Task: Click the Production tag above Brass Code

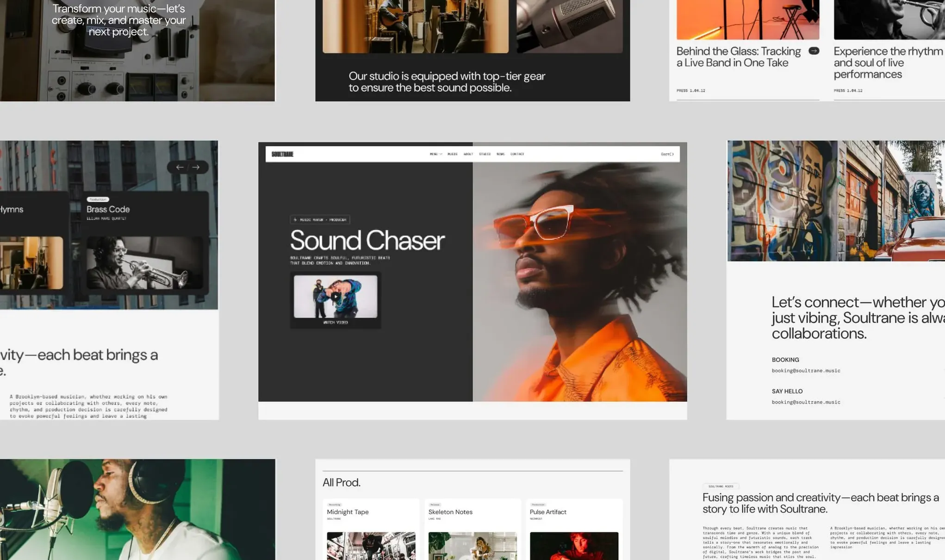Action: pyautogui.click(x=98, y=199)
